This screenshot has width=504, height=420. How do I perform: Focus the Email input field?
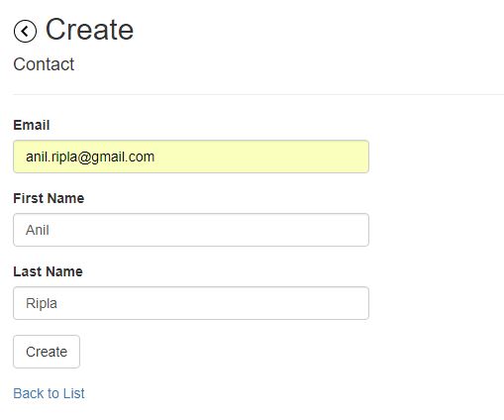(x=191, y=157)
